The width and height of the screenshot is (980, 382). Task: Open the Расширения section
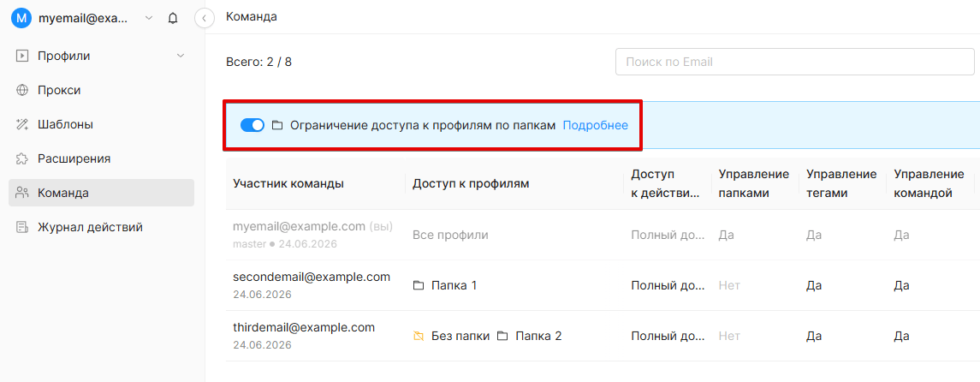tap(101, 158)
